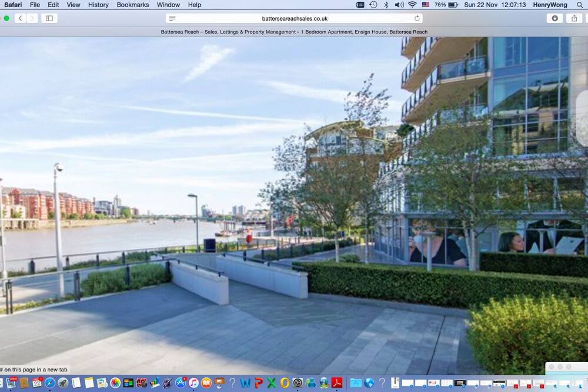The height and width of the screenshot is (392, 588).
Task: Open the HenryWong user menu
Action: (x=550, y=5)
